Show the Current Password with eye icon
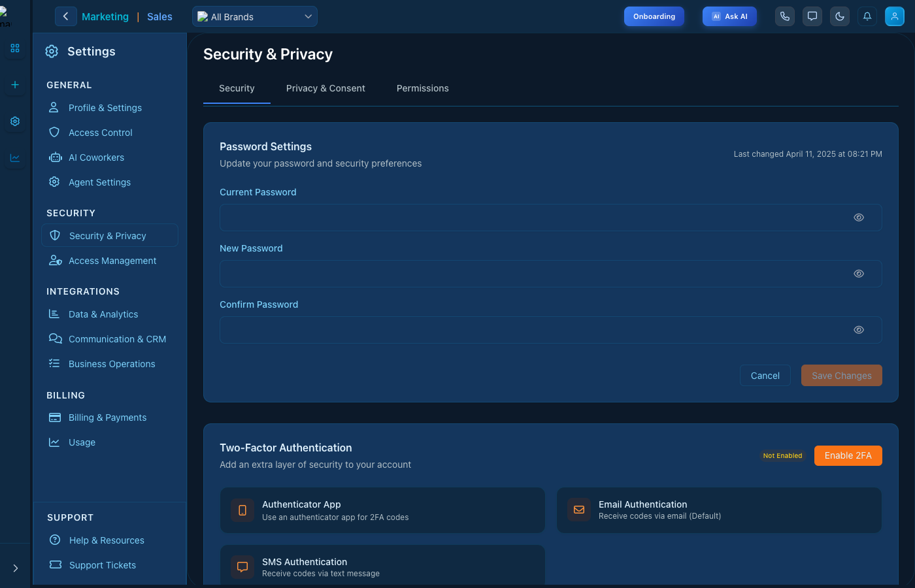Viewport: 915px width, 588px height. [859, 218]
